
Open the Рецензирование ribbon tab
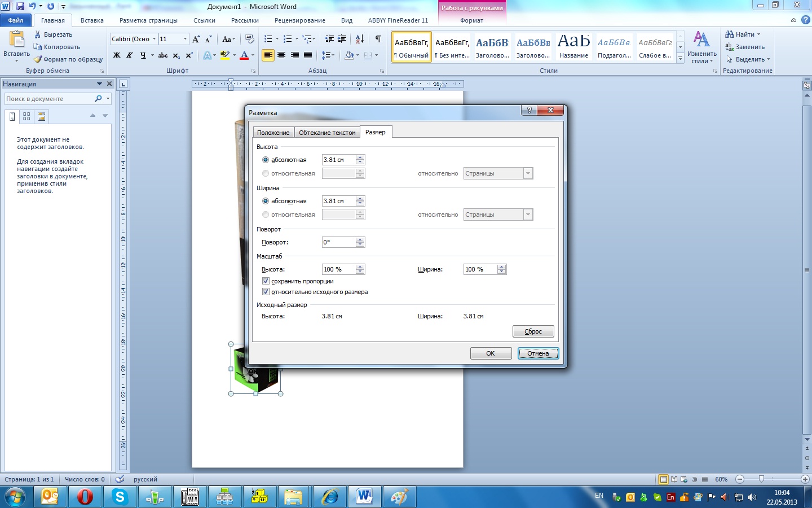tap(300, 20)
